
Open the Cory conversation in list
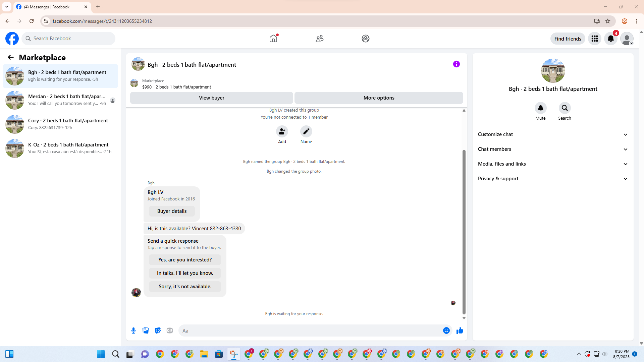tap(60, 124)
